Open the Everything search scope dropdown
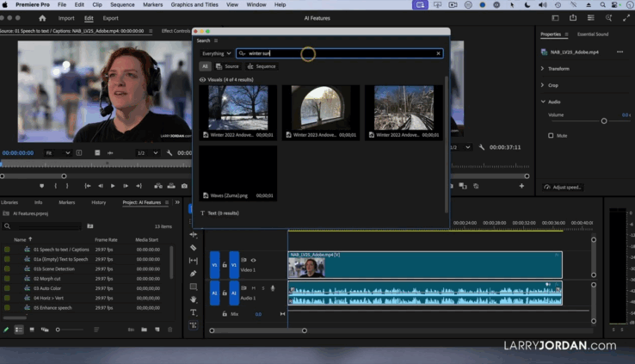 click(x=216, y=53)
